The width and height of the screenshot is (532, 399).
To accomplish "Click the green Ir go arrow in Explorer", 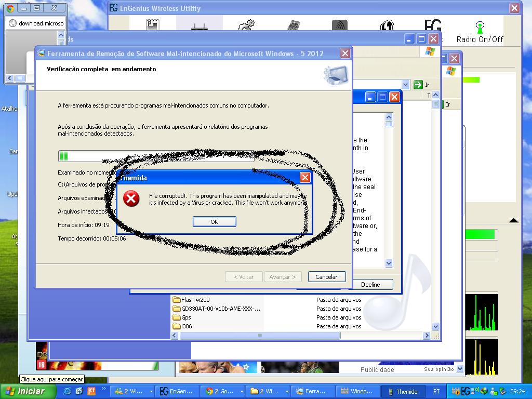I will coord(418,85).
